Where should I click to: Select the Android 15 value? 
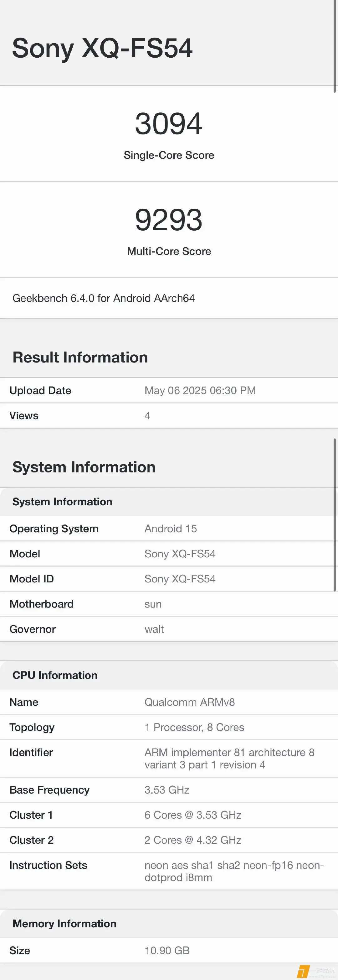point(171,529)
